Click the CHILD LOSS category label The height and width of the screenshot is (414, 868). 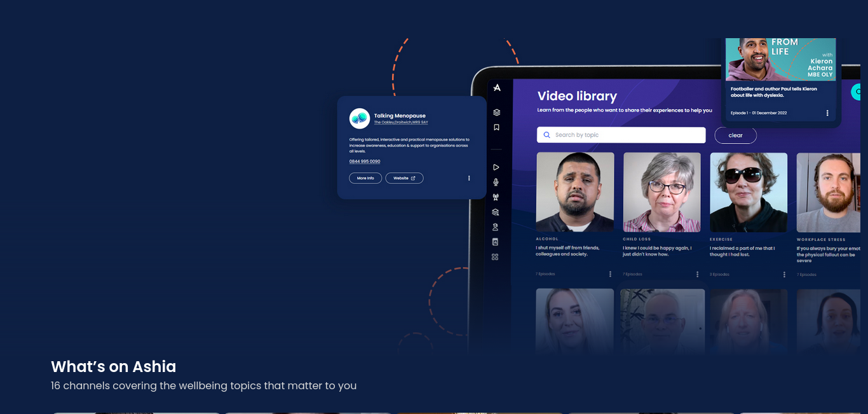635,239
